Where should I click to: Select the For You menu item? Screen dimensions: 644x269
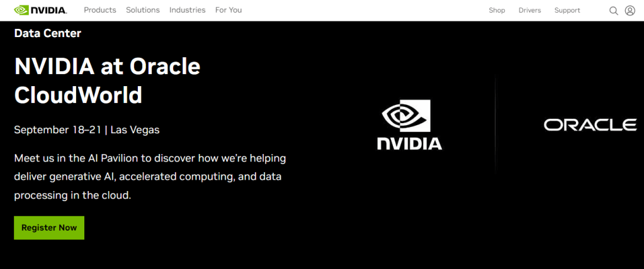pos(229,10)
